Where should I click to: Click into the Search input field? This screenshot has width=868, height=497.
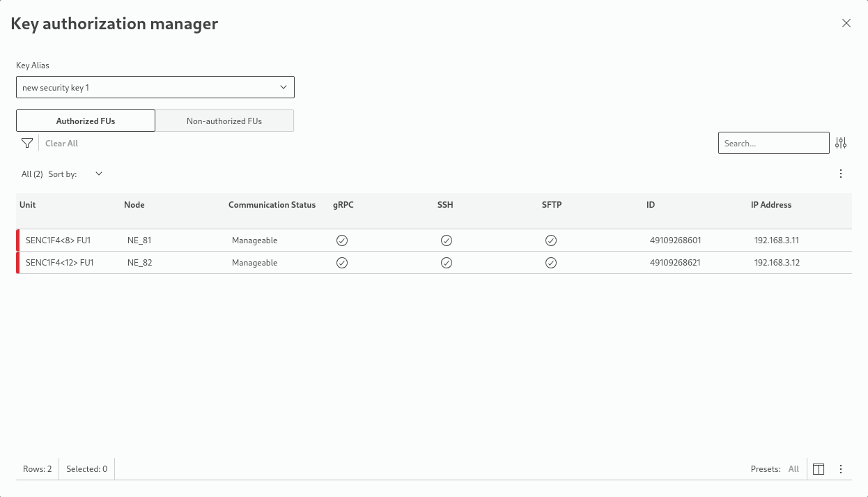tap(773, 143)
